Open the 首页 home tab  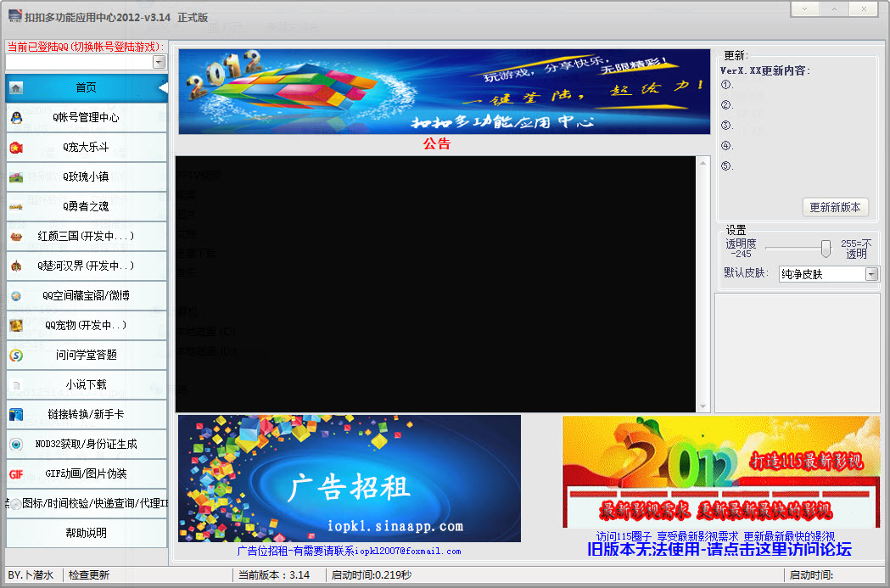[x=87, y=88]
